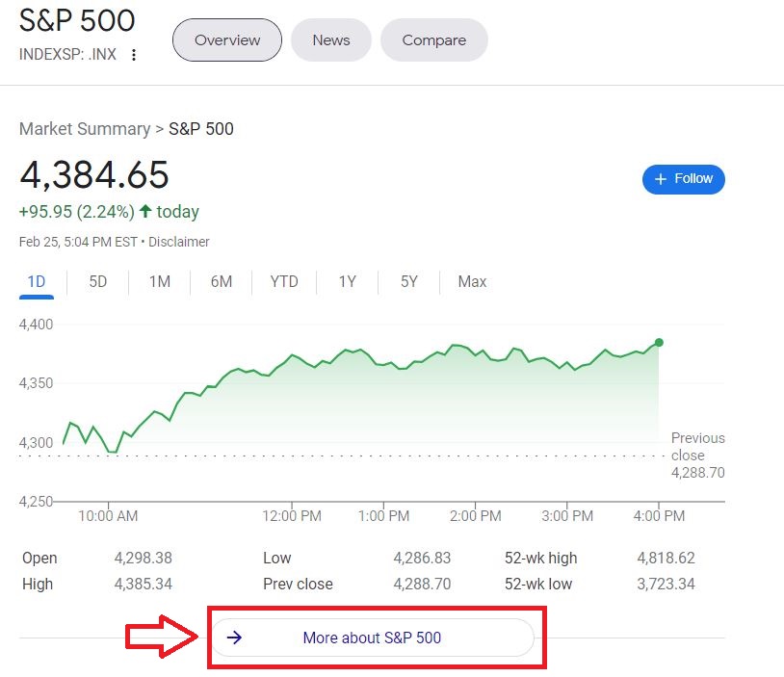The image size is (784, 677).
Task: Select the YTD time range
Action: [x=283, y=281]
